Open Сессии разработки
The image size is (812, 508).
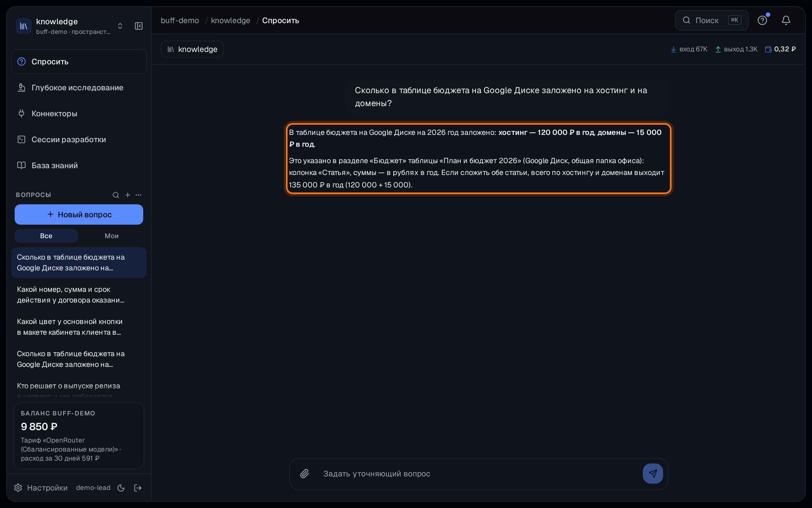[x=79, y=139]
